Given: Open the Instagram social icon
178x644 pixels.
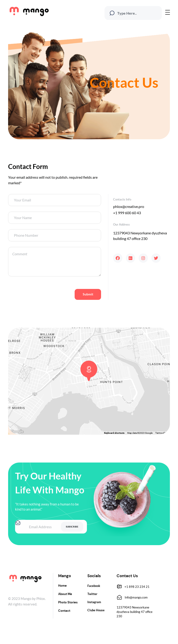Looking at the screenshot, I should (x=143, y=258).
